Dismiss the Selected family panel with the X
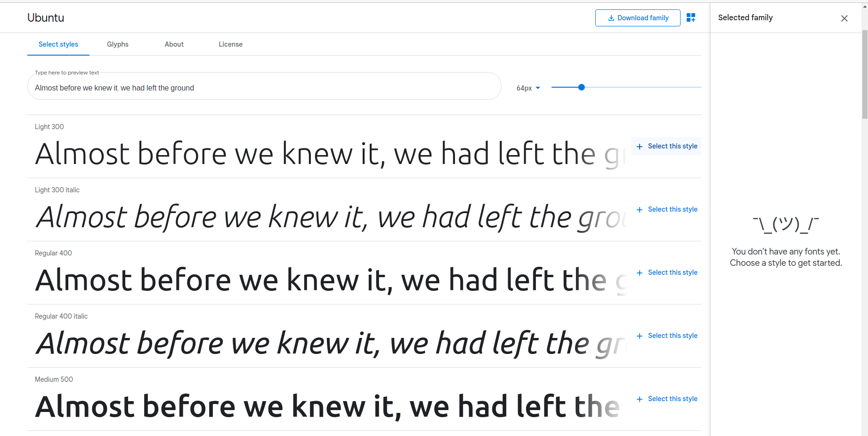The width and height of the screenshot is (868, 436). [844, 18]
